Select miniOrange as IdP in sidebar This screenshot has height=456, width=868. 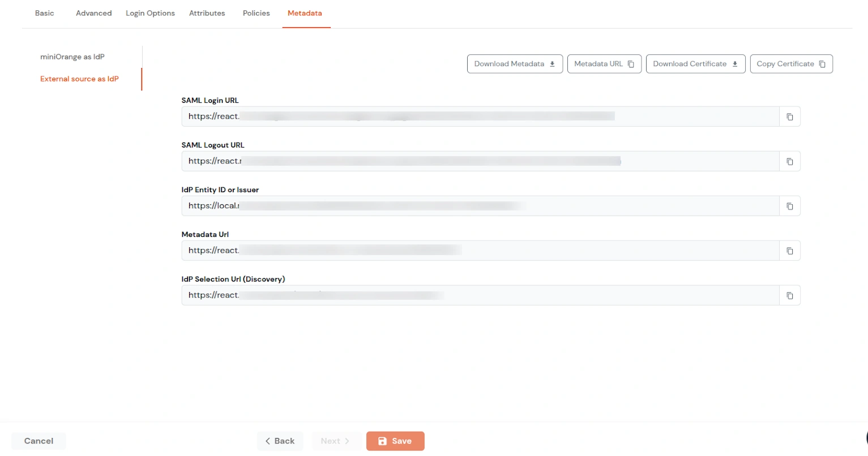pos(72,57)
